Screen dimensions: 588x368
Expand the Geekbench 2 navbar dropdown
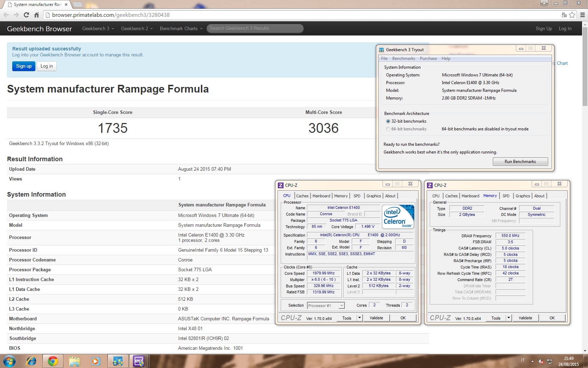tap(137, 28)
